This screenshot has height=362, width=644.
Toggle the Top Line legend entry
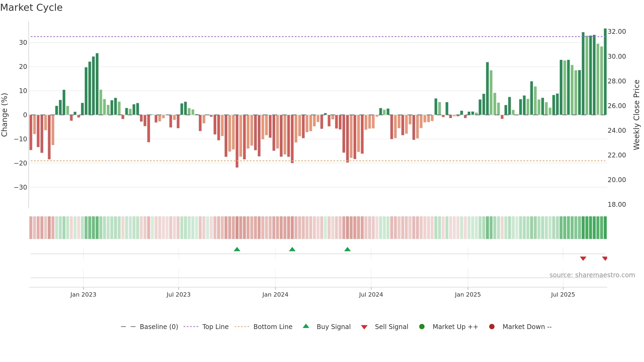tap(206, 327)
